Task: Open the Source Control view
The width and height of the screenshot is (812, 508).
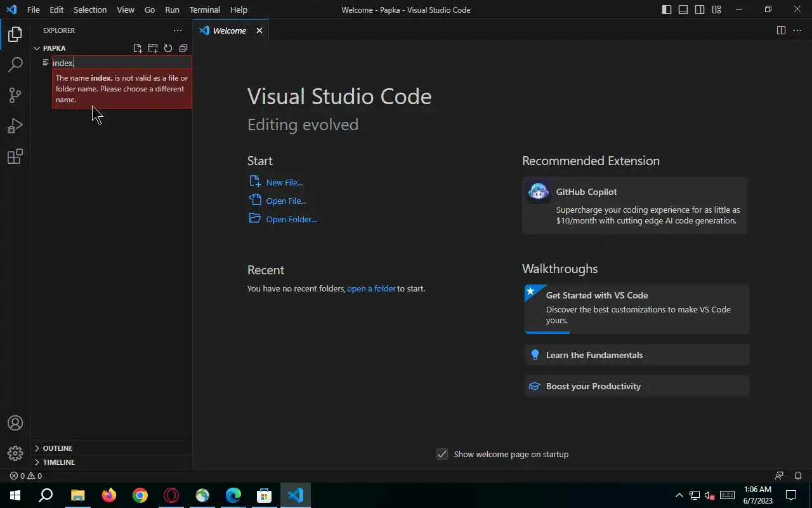Action: pyautogui.click(x=15, y=95)
